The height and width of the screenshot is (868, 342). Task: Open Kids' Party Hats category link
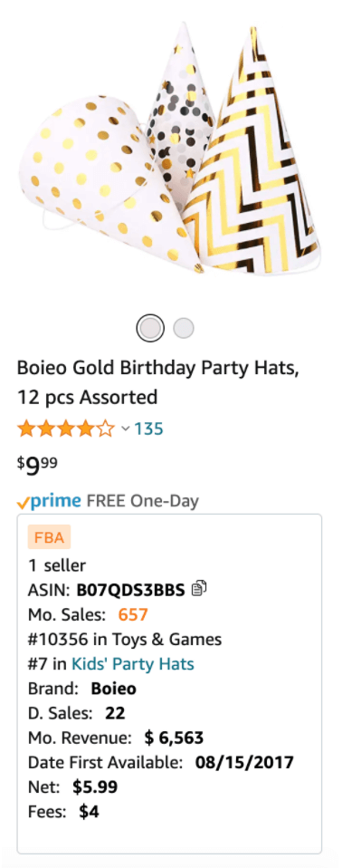[133, 664]
